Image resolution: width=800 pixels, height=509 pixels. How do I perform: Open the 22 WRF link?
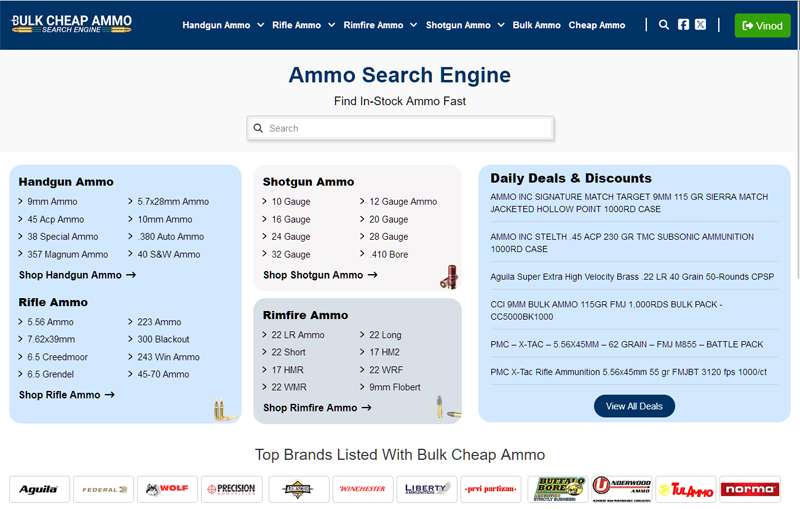pos(386,370)
